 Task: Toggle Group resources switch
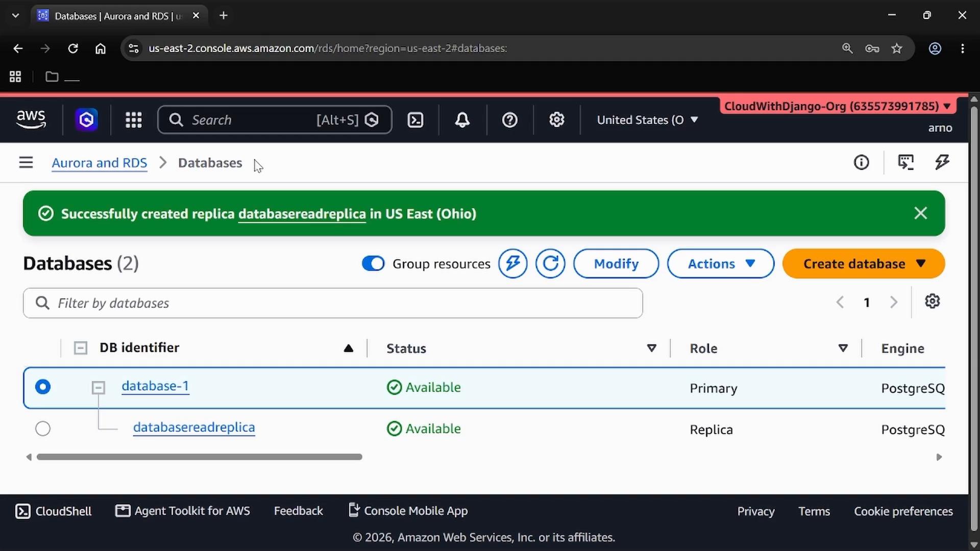(373, 264)
